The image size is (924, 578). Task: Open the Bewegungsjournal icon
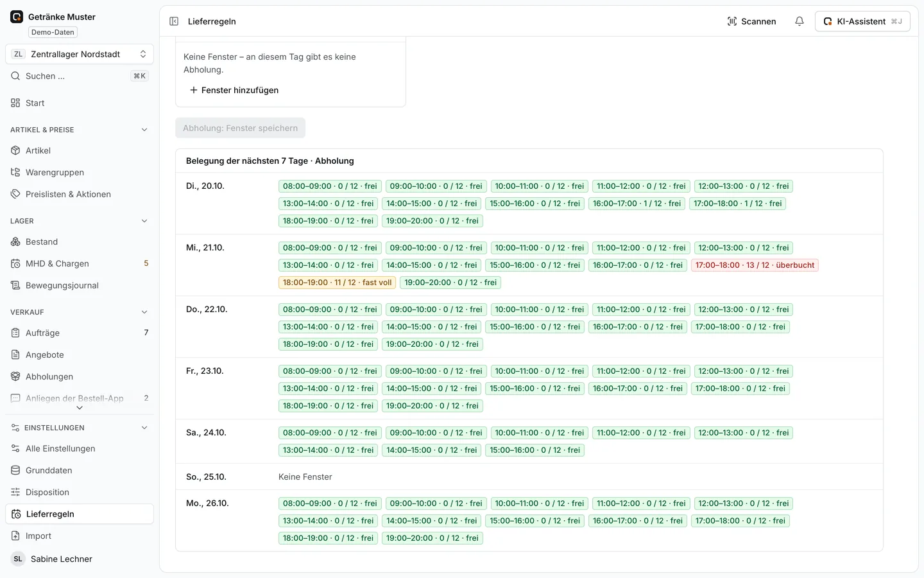15,285
